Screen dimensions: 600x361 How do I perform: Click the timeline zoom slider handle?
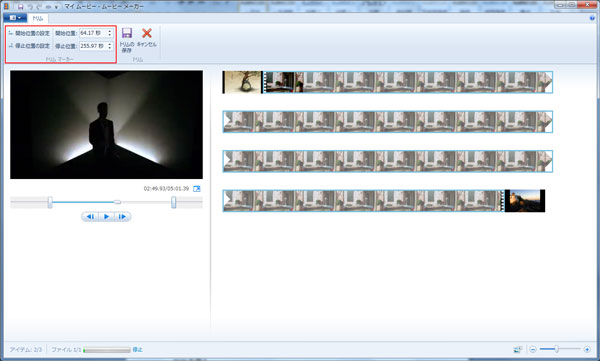(x=557, y=349)
